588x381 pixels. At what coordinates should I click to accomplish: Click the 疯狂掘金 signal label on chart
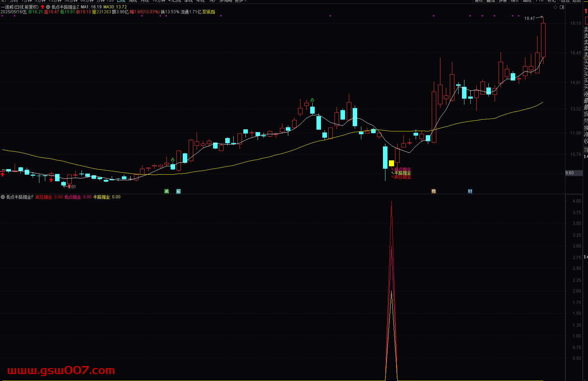402,177
